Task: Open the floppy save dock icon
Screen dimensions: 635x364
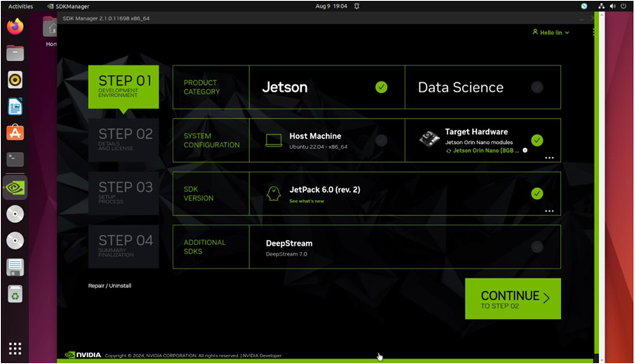Action: (x=15, y=267)
